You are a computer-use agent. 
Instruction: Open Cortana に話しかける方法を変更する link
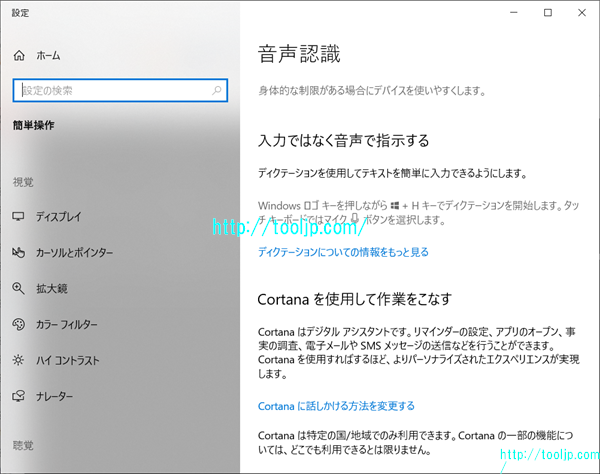[x=336, y=406]
